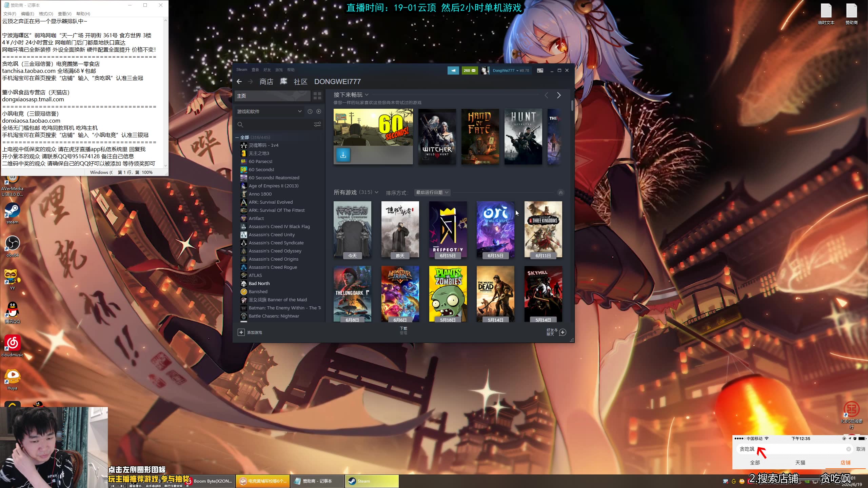Collapse the all games shelf
The image size is (868, 488).
tap(560, 192)
